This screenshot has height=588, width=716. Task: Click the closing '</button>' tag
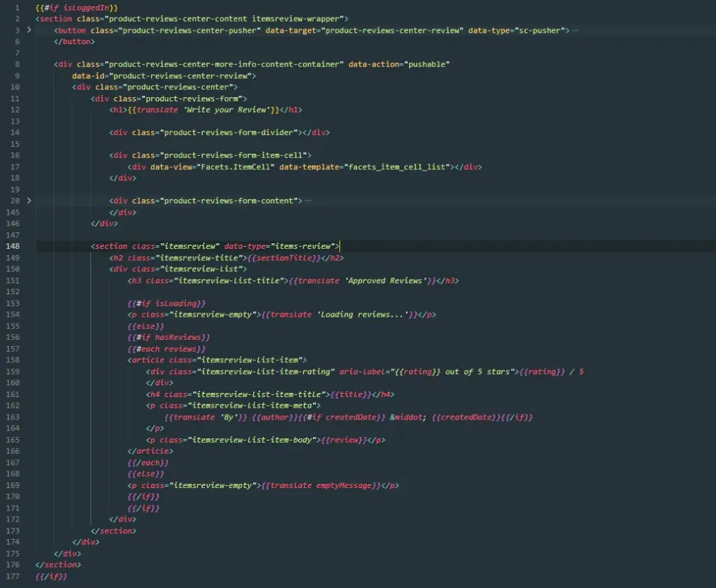[x=74, y=41]
